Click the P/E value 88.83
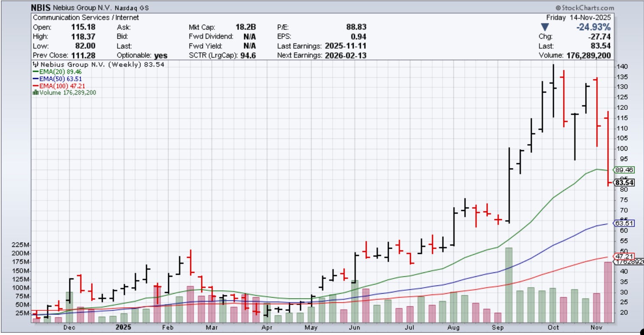The width and height of the screenshot is (644, 335). pos(357,27)
